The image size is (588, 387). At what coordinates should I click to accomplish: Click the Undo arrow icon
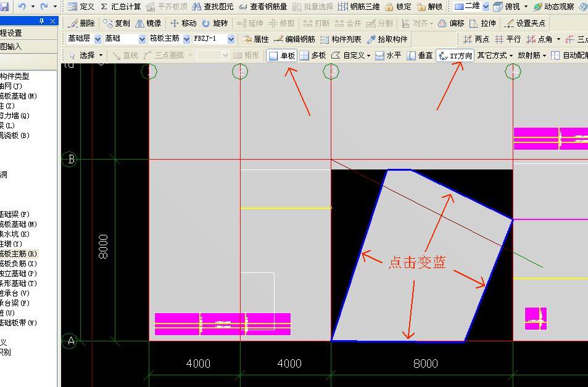tap(22, 6)
